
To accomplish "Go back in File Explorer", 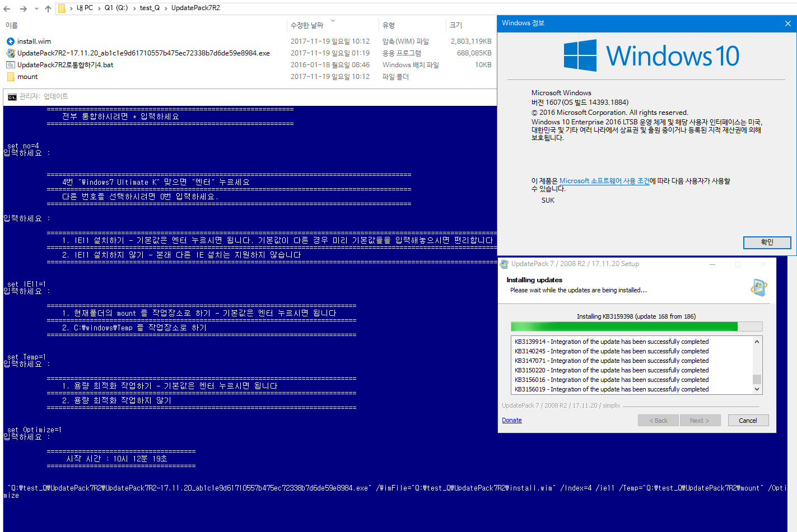I will pos(7,8).
